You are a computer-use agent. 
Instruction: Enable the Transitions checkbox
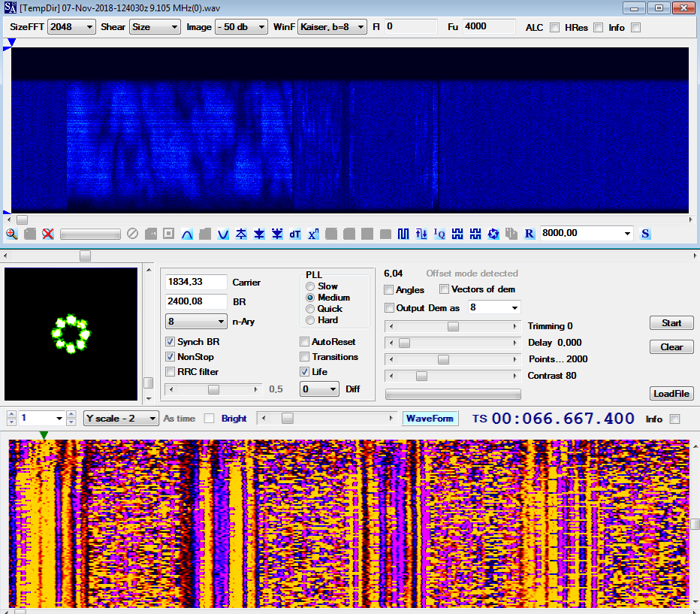click(x=304, y=357)
